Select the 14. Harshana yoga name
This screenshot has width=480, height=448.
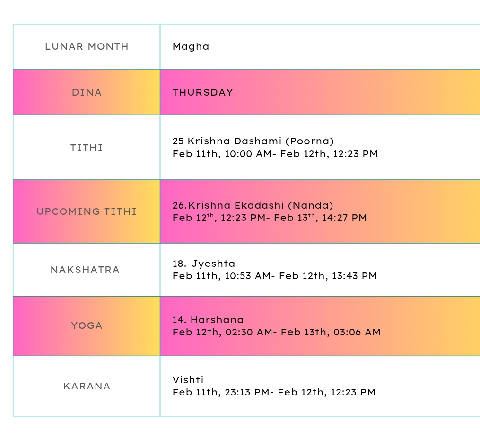tap(208, 320)
